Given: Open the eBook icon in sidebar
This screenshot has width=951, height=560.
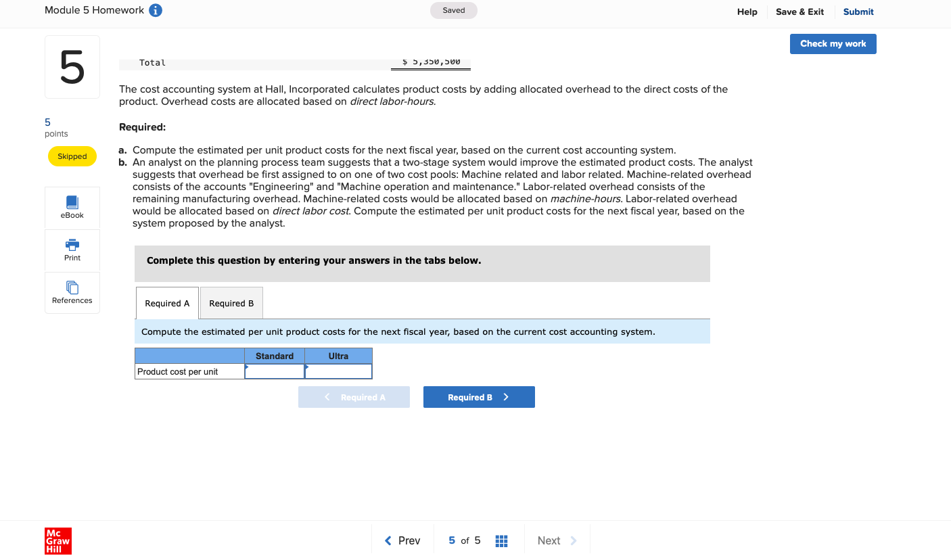Looking at the screenshot, I should point(72,208).
